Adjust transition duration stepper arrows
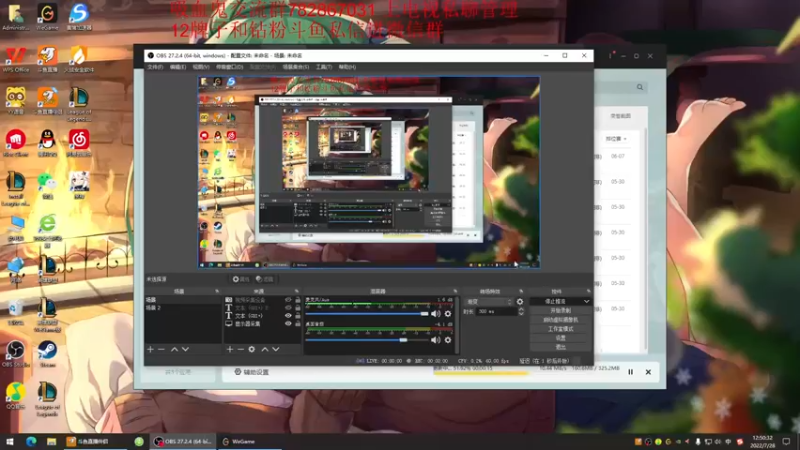 point(521,311)
